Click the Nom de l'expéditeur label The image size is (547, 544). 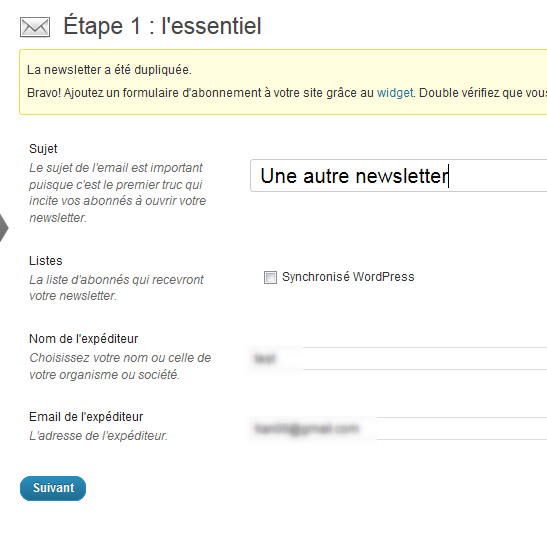(x=84, y=338)
